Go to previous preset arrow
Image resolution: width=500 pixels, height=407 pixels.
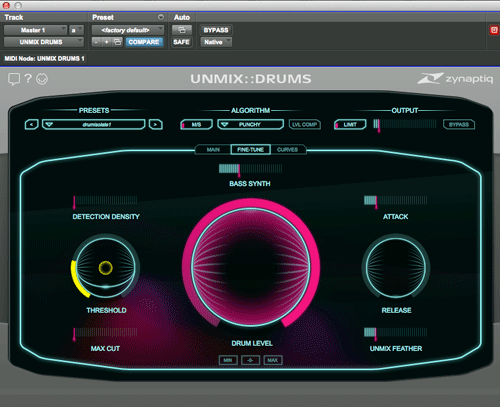[x=32, y=124]
